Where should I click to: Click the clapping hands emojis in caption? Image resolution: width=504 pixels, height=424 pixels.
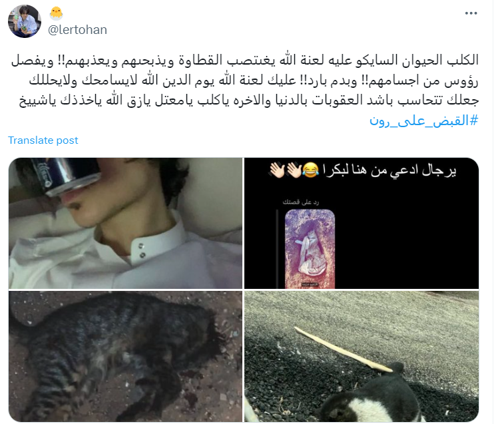(x=286, y=170)
